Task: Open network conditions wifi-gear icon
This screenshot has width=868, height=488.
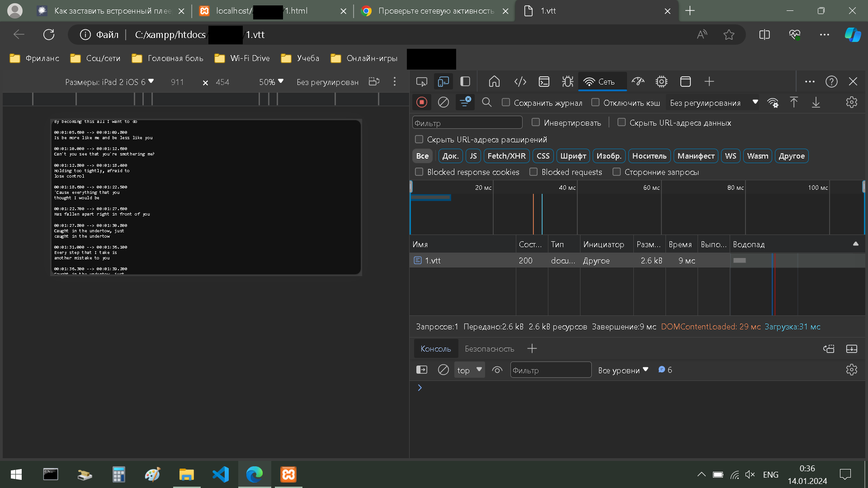Action: point(773,103)
